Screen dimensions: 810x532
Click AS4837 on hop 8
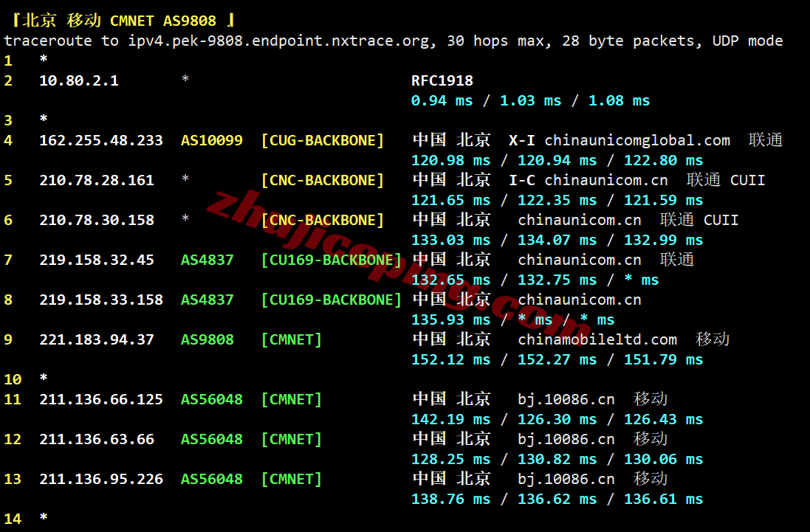click(x=207, y=300)
